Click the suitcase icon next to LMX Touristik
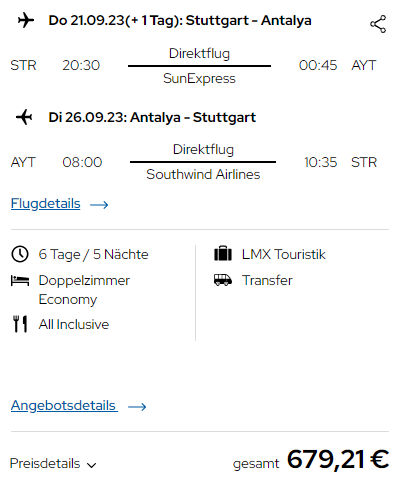The height and width of the screenshot is (489, 394). point(223,254)
